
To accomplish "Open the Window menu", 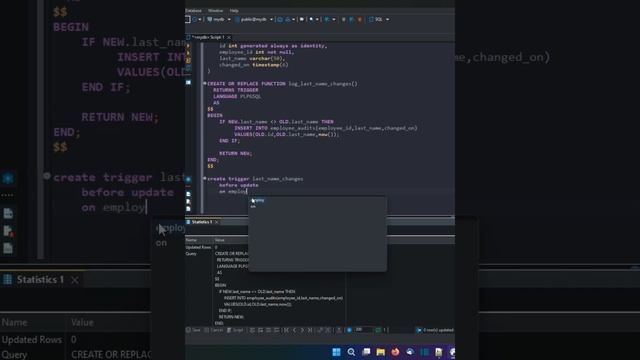I will [x=216, y=11].
